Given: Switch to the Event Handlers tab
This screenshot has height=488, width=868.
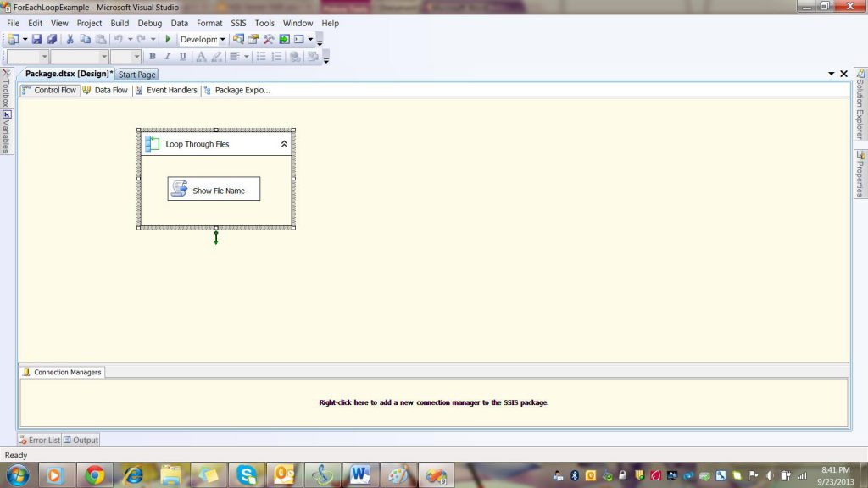Looking at the screenshot, I should pyautogui.click(x=166, y=90).
